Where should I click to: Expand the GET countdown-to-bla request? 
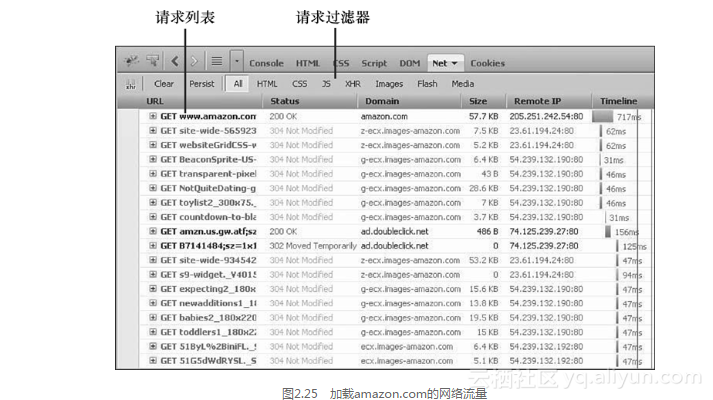(x=153, y=217)
